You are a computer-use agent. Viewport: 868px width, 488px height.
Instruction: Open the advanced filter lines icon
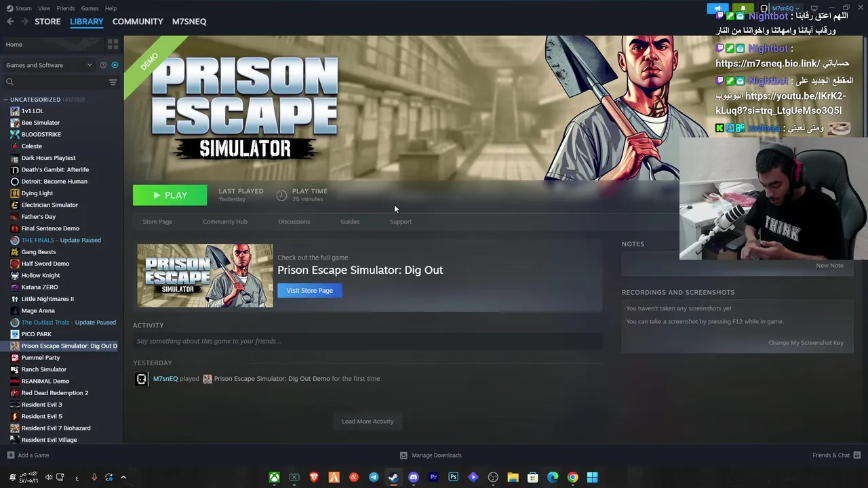coord(113,82)
